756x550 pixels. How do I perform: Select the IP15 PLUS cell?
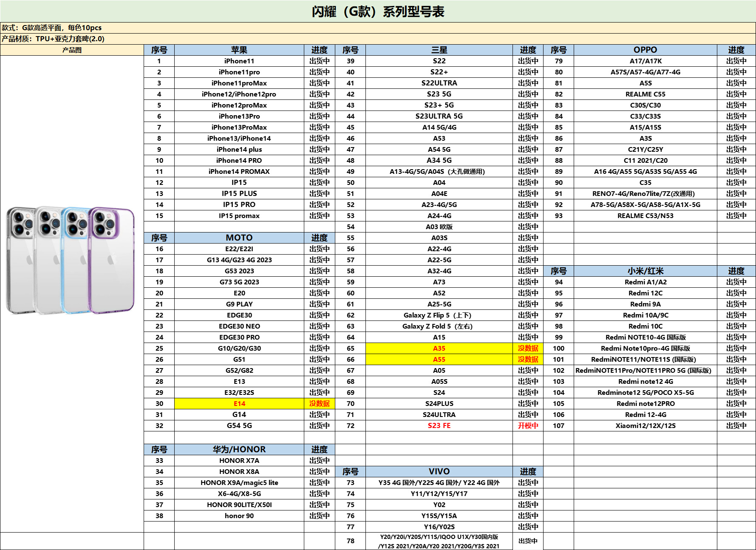pyautogui.click(x=239, y=194)
